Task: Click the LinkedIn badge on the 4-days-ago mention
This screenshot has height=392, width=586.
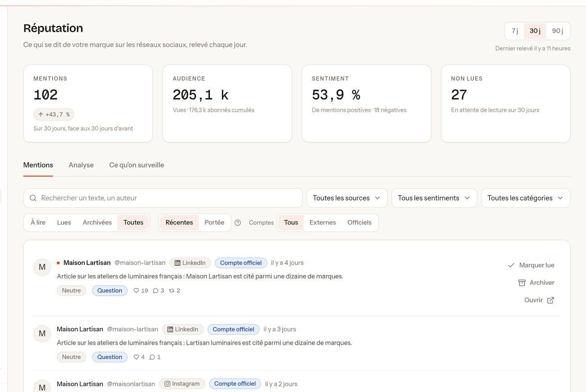Action: click(190, 263)
